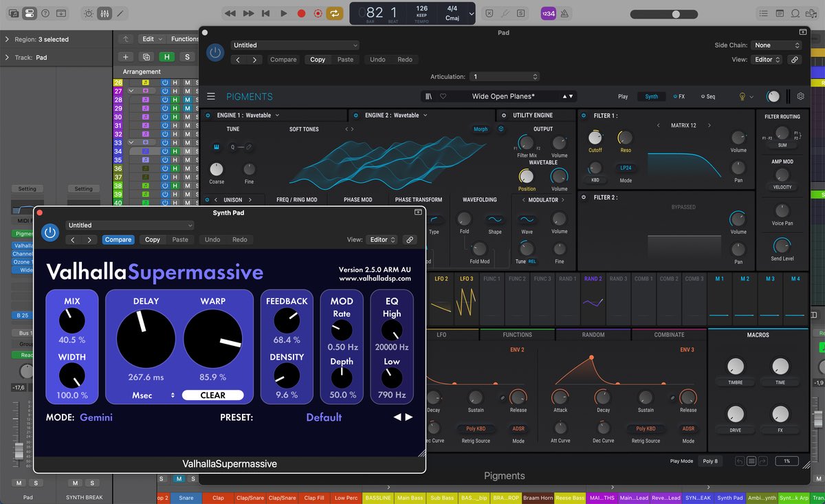The height and width of the screenshot is (504, 825).
Task: Click the 126 tempo value in LCD
Action: pyautogui.click(x=421, y=9)
